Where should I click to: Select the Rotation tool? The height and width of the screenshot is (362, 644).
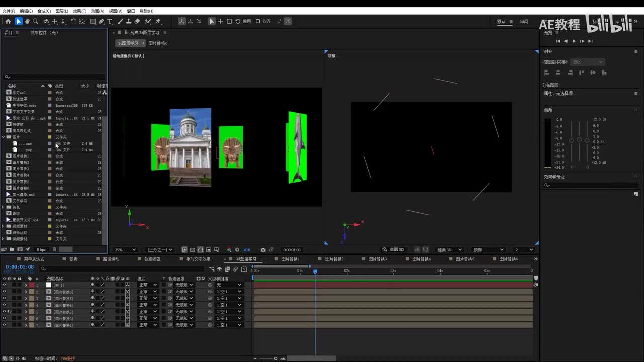(x=73, y=21)
